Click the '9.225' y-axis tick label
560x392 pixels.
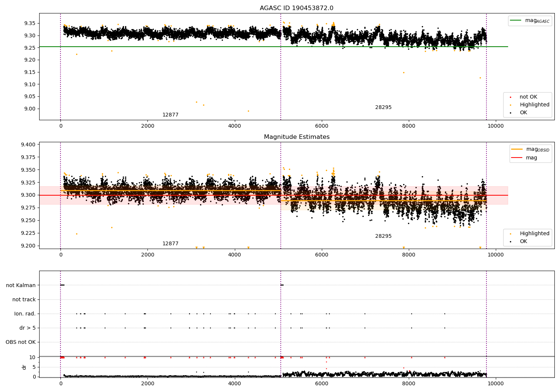tap(28, 233)
